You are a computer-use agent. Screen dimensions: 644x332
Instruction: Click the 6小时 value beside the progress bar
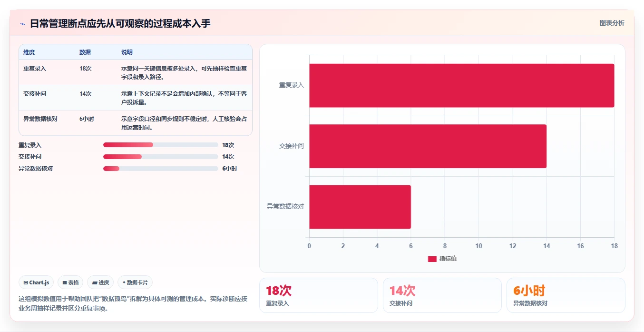[230, 169]
